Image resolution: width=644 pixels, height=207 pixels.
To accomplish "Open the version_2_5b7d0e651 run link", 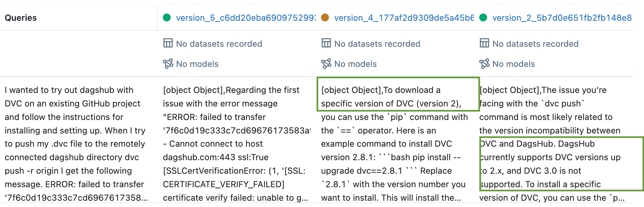I will pos(562,18).
